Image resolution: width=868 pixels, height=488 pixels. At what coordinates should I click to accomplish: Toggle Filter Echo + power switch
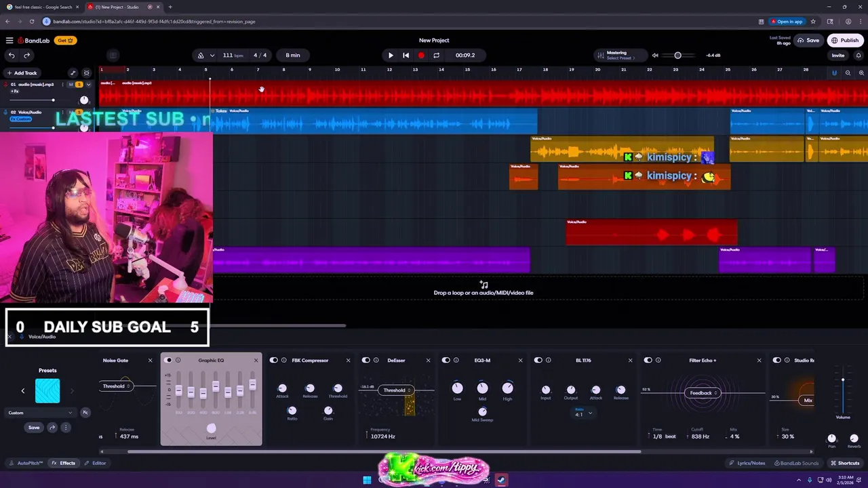coord(648,361)
